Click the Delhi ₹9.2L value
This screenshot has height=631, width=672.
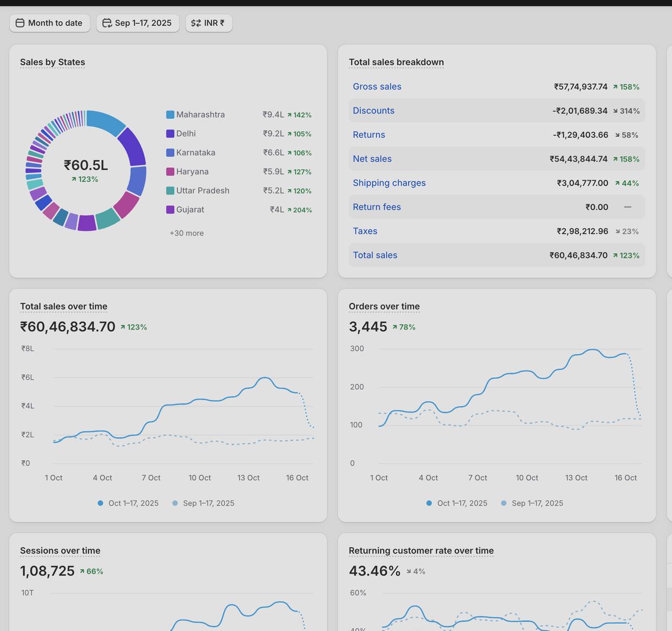point(273,134)
